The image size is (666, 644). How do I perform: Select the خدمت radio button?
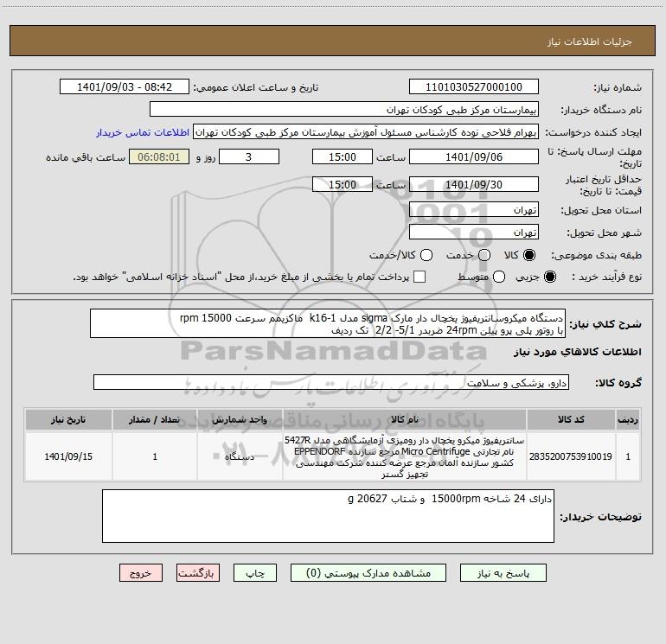[484, 255]
